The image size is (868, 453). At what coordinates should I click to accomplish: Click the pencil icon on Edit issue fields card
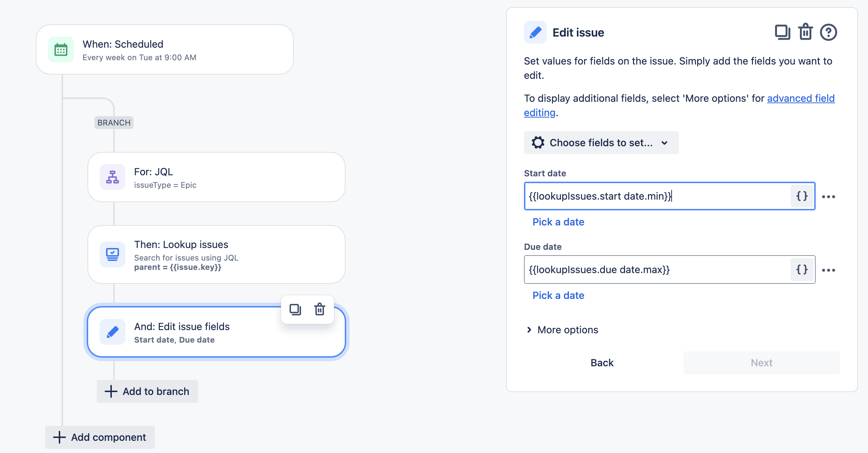click(x=113, y=332)
